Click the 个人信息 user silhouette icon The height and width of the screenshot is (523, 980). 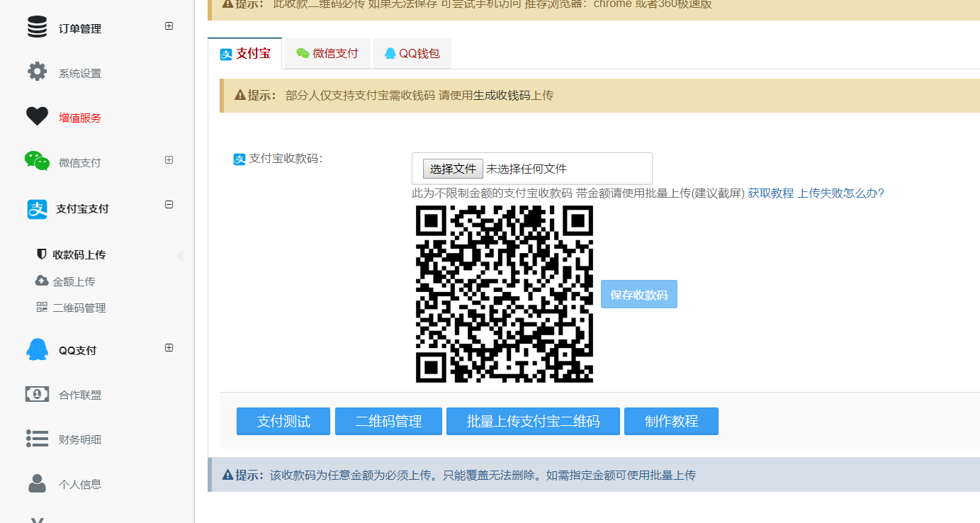[37, 483]
